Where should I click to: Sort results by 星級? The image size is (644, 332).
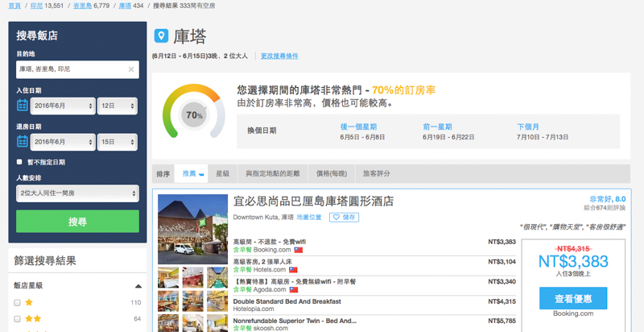tap(223, 174)
